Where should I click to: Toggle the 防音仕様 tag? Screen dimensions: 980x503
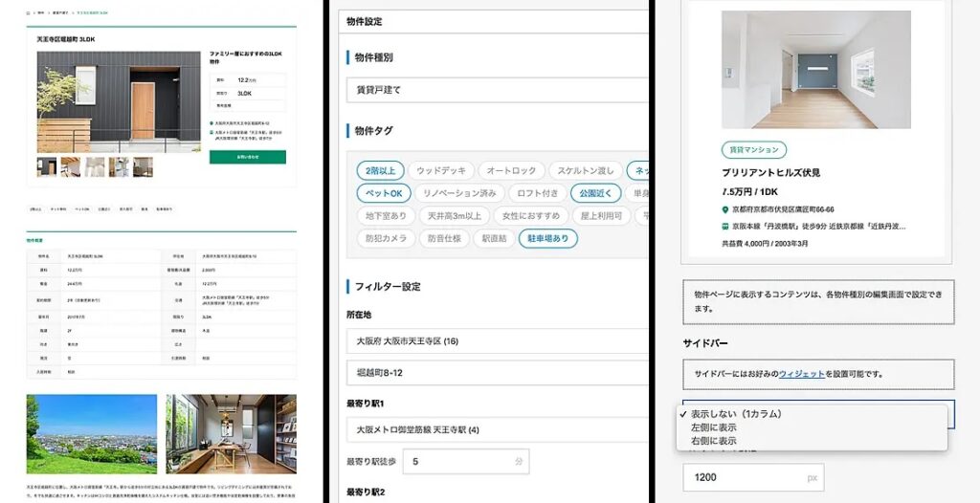444,239
